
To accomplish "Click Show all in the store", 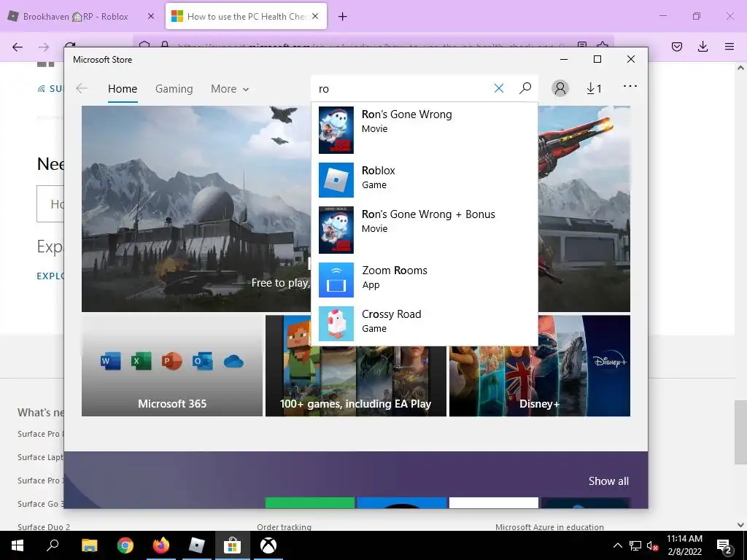I will click(x=608, y=481).
